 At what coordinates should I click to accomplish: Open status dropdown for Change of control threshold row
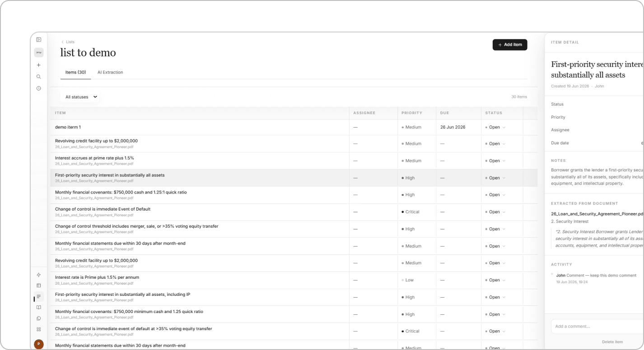495,229
